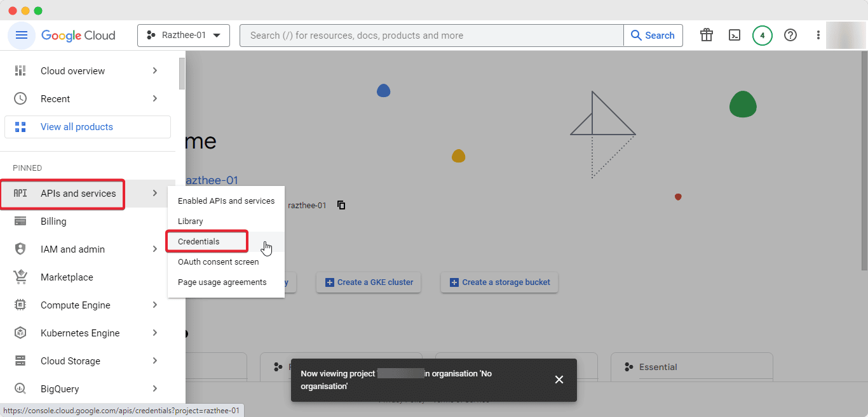Click the free trial gift icon
Viewport: 868px width, 417px height.
[x=706, y=35]
